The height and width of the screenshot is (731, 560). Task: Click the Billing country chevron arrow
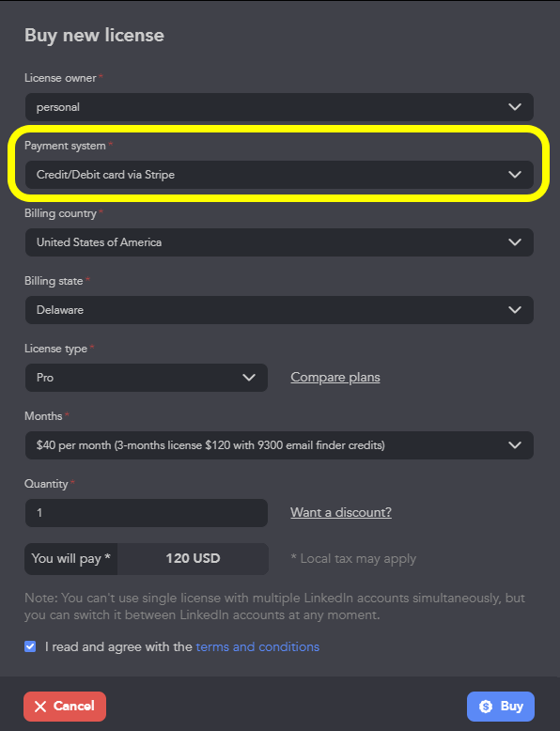click(515, 242)
